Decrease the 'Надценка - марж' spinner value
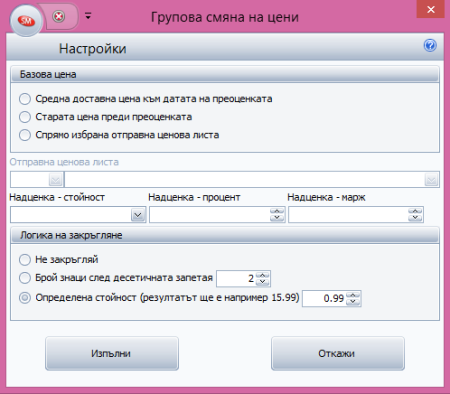 [415, 218]
